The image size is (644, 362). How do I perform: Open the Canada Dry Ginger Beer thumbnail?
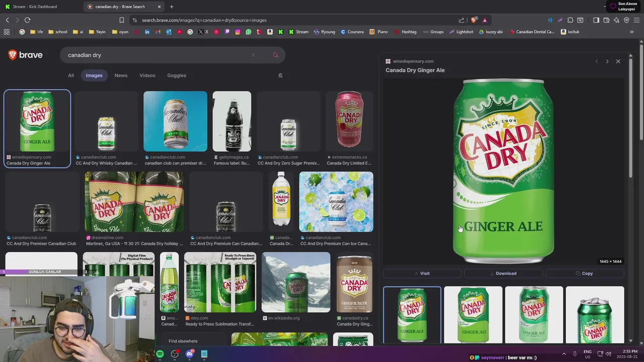[354, 282]
